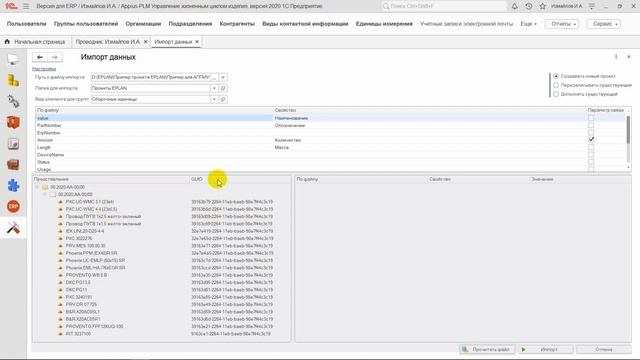The height and width of the screenshot is (360, 640).
Task: Select Дополнять существующий radio option
Action: (556, 94)
